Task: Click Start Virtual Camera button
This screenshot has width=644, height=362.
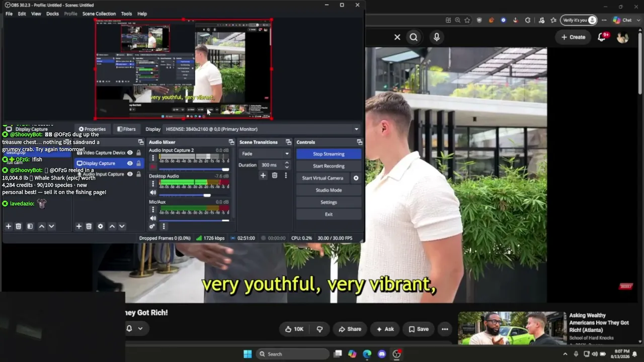Action: coord(323,178)
